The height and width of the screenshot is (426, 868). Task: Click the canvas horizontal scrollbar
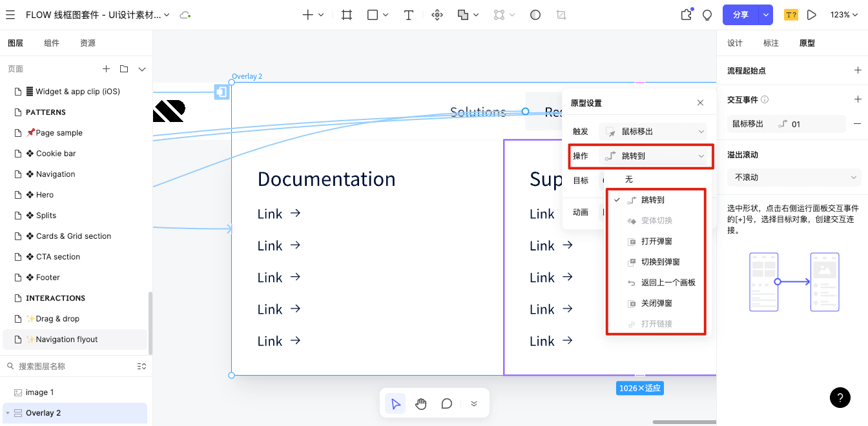click(x=683, y=422)
